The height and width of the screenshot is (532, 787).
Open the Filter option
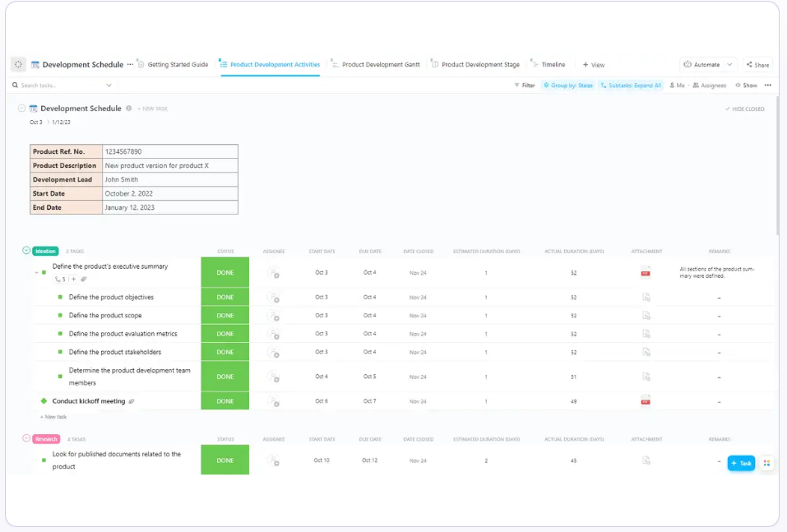click(525, 86)
